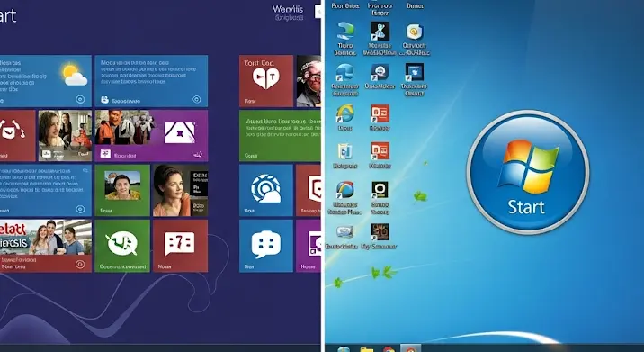
Task: Open the red tile with white heart icon
Action: click(x=266, y=81)
